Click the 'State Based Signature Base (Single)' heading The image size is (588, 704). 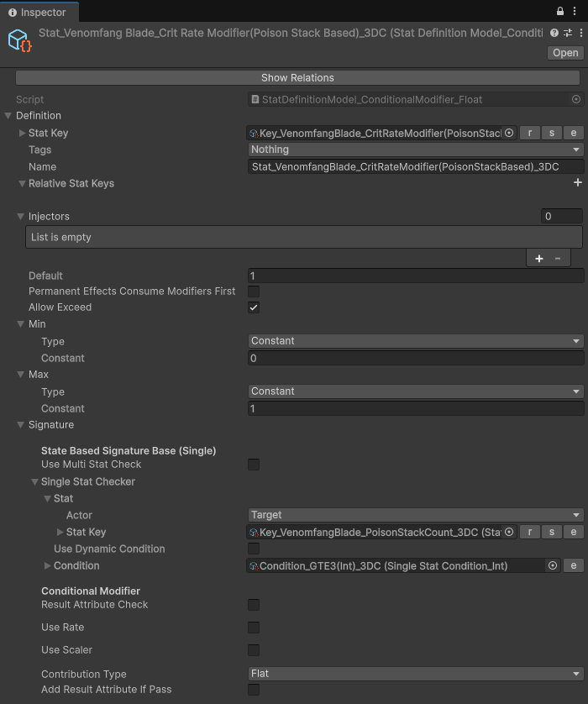click(129, 451)
